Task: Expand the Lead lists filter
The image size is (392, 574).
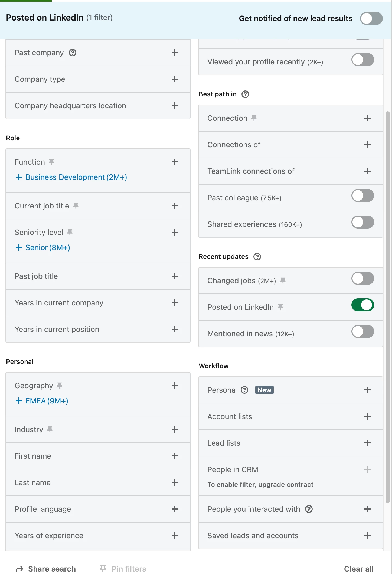Action: [x=367, y=443]
